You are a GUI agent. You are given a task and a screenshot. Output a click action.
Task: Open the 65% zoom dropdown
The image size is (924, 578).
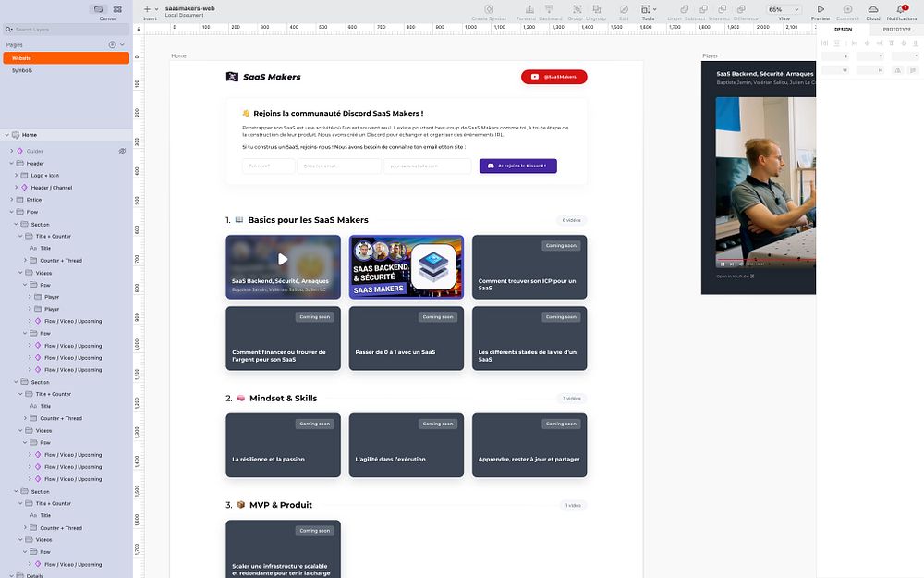coord(784,9)
